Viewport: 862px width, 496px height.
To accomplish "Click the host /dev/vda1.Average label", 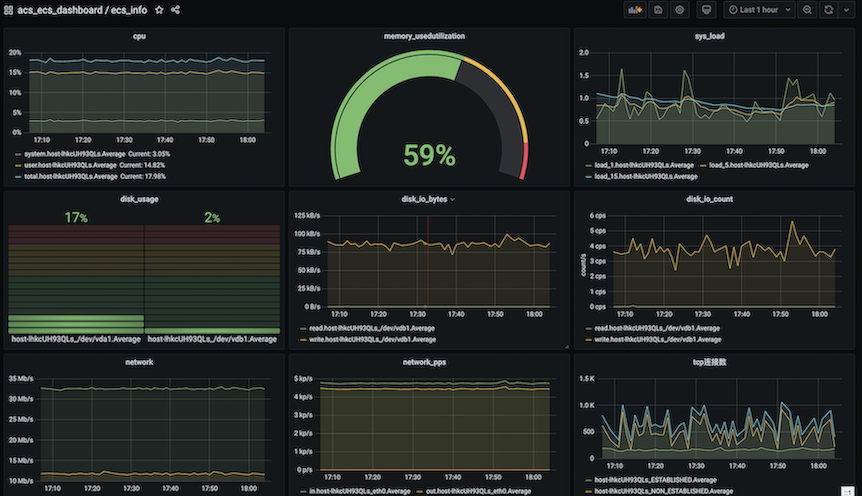I will [x=76, y=339].
